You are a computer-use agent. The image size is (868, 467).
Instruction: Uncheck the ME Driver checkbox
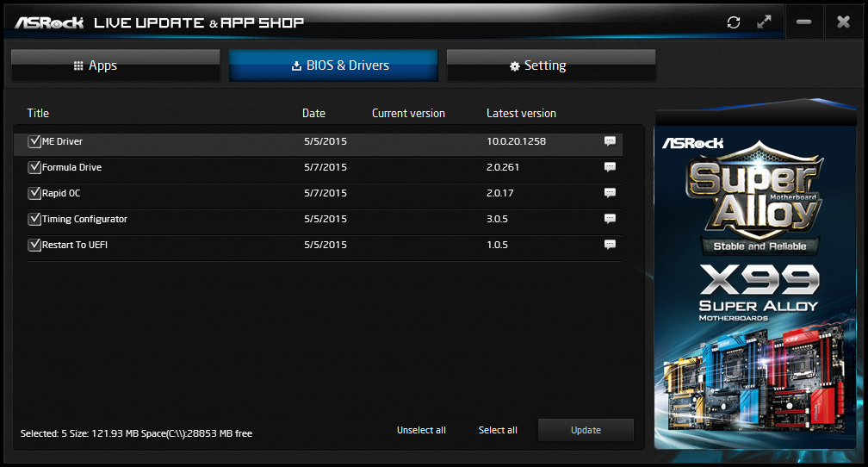click(x=34, y=141)
